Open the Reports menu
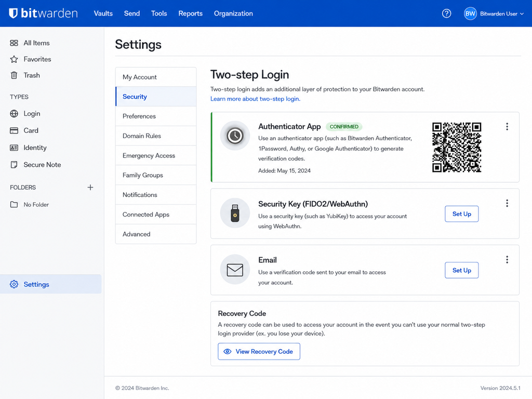This screenshot has height=399, width=532. [190, 14]
